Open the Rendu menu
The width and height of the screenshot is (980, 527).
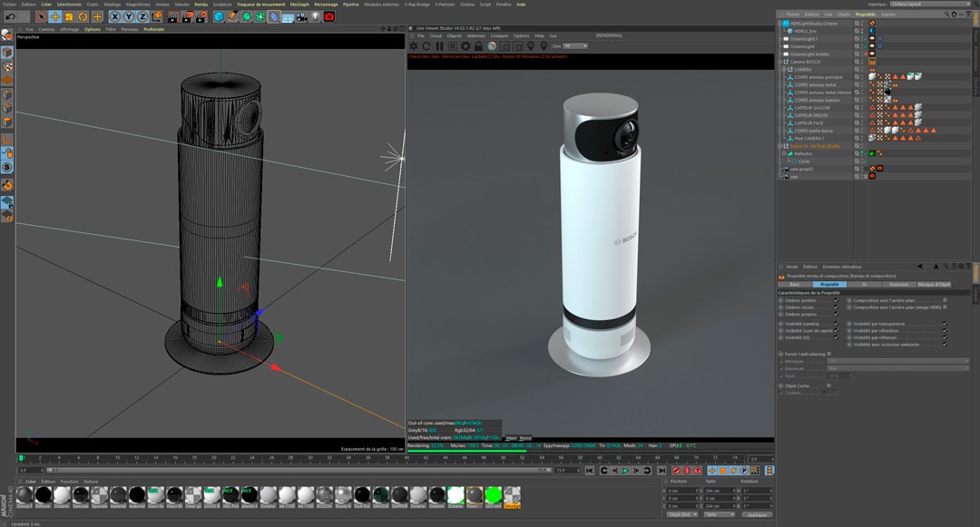(x=201, y=5)
